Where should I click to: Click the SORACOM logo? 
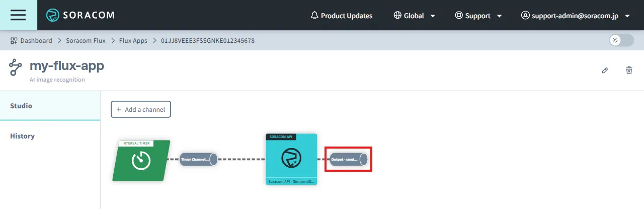80,16
